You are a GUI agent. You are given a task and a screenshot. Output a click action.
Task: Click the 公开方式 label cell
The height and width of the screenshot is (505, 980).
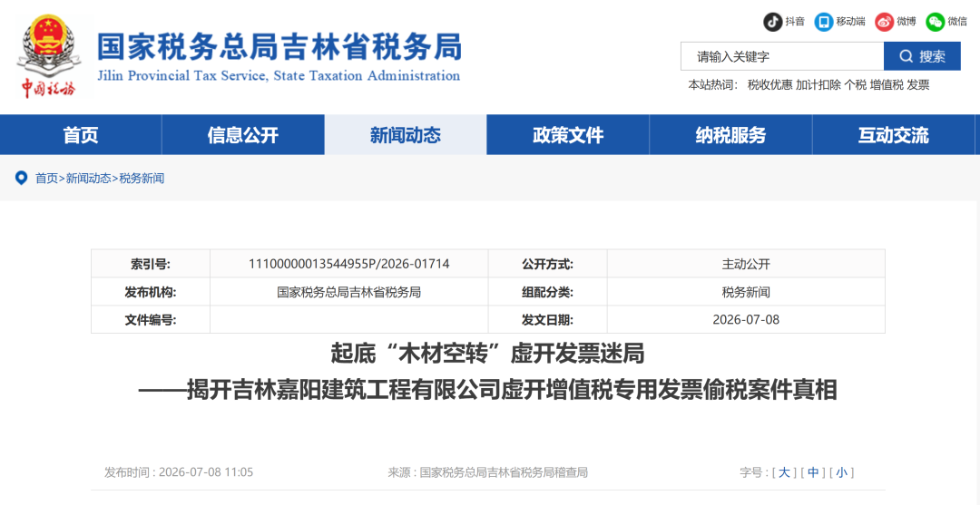pos(547,264)
